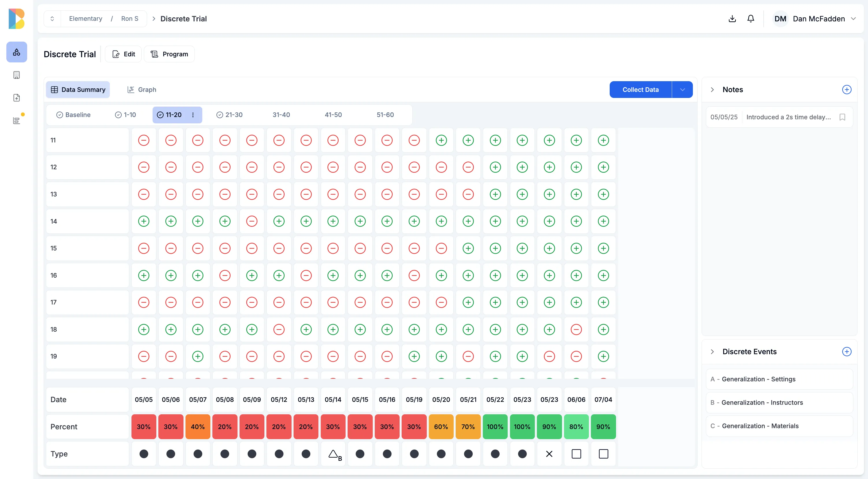
Task: Click the 05/19 date cell
Action: click(414, 400)
